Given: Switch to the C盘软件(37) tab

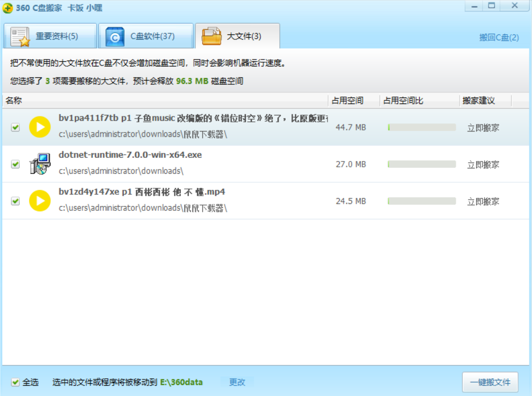Looking at the screenshot, I should point(146,36).
